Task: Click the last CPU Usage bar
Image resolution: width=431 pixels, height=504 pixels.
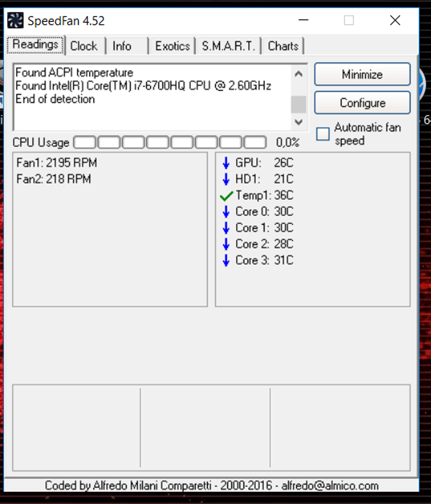Action: click(x=255, y=142)
